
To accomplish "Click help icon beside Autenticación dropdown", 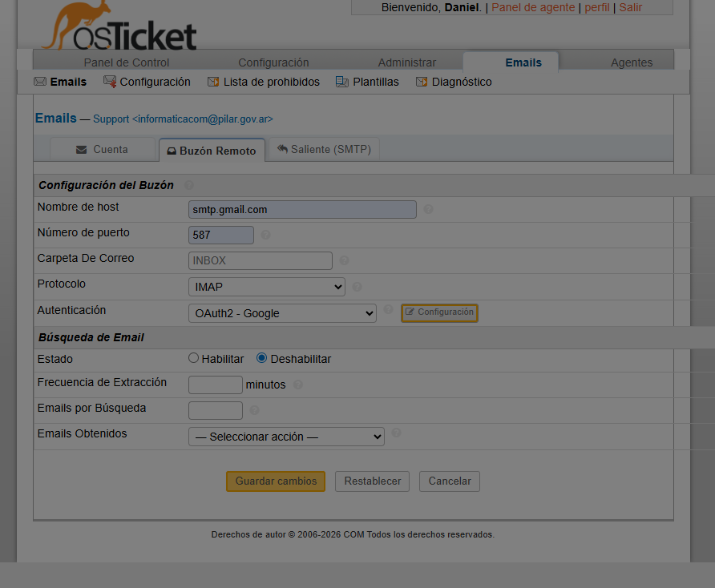I will [x=388, y=309].
